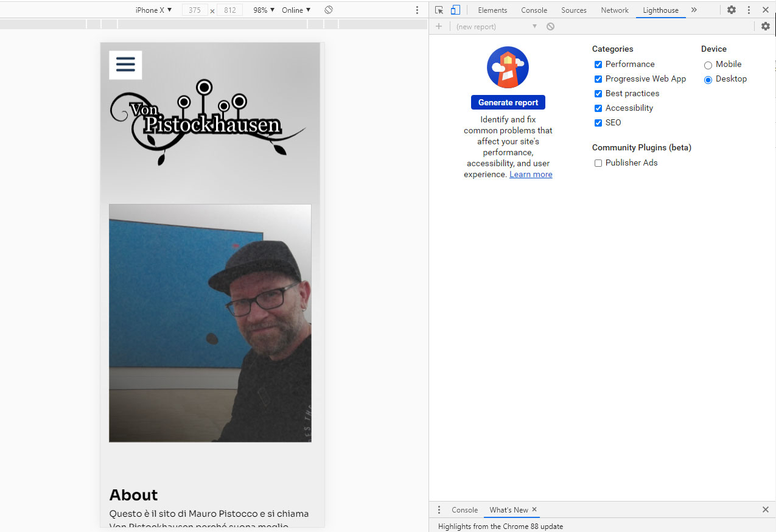Close the What's New tab
This screenshot has width=776, height=532.
pyautogui.click(x=534, y=509)
